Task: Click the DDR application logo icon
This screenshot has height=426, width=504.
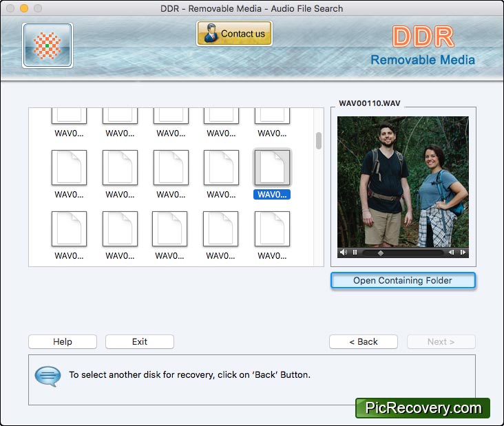Action: click(48, 45)
